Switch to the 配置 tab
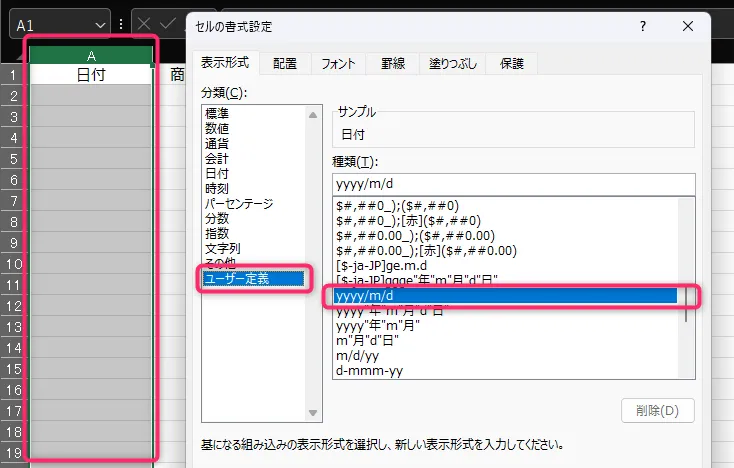Screen dimensions: 734x468 pyautogui.click(x=285, y=63)
